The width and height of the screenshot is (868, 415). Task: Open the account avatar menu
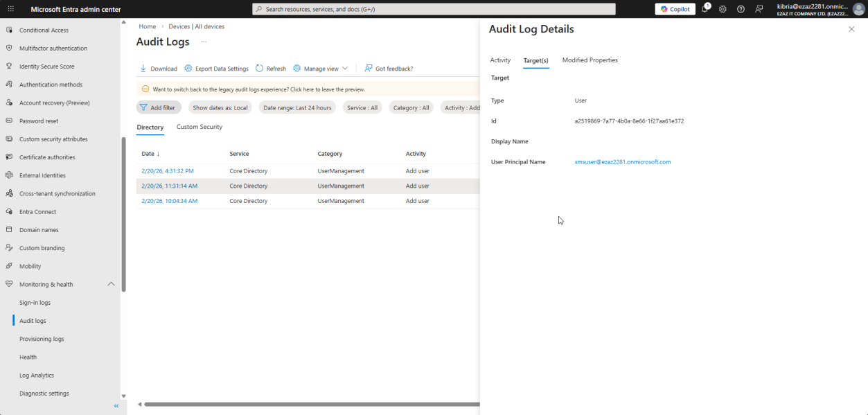point(858,9)
